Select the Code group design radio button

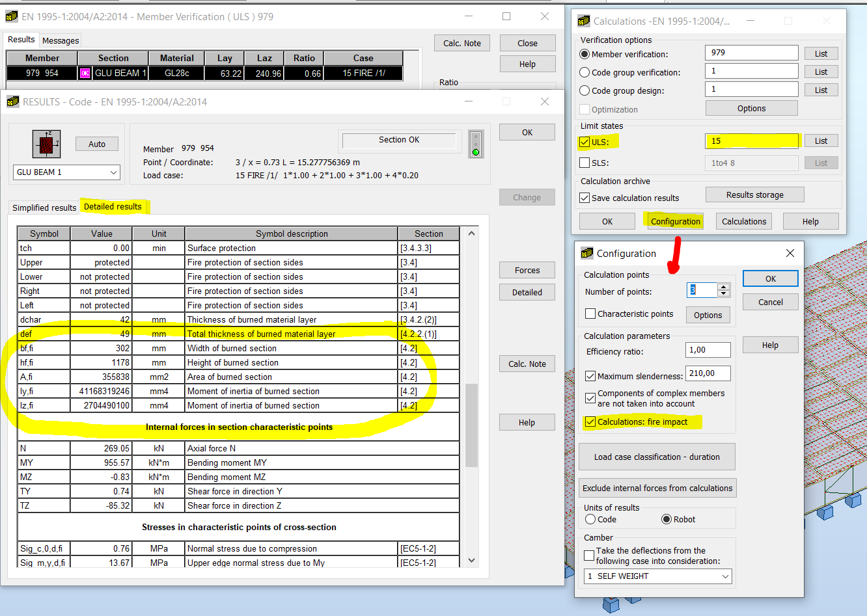pyautogui.click(x=584, y=89)
